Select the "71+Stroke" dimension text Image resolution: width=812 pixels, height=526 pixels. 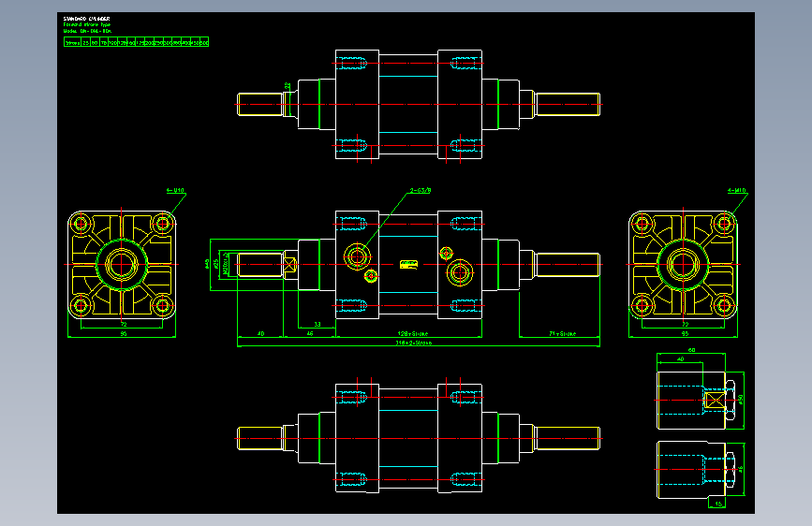[x=562, y=334]
